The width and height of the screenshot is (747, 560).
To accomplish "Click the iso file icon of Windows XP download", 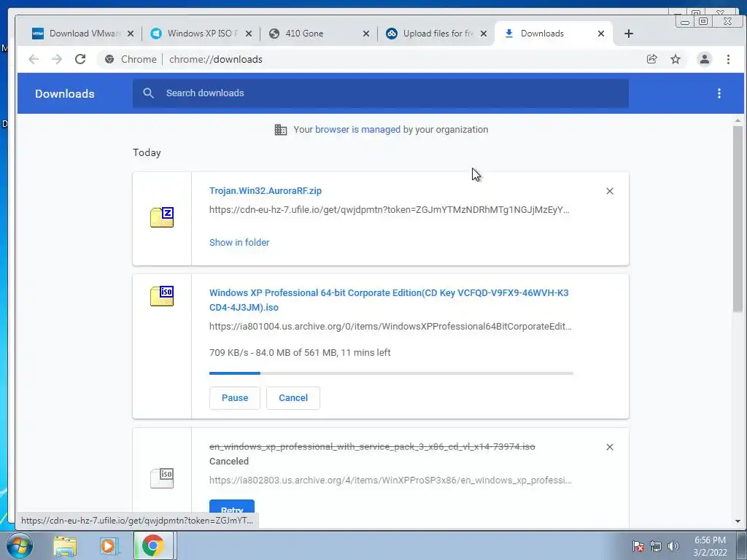I will [x=162, y=296].
